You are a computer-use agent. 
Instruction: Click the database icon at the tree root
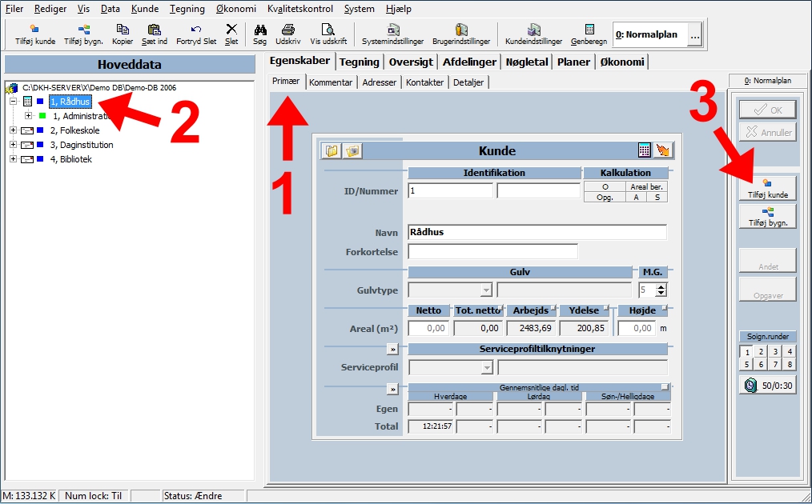click(11, 88)
